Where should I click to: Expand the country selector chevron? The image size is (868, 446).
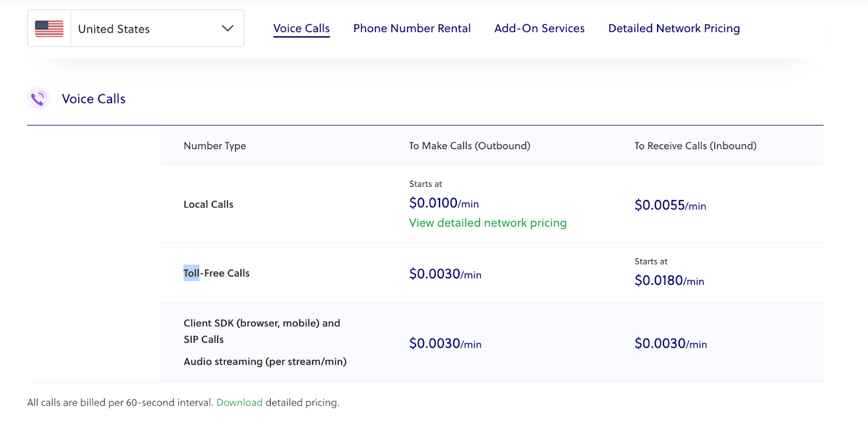227,28
